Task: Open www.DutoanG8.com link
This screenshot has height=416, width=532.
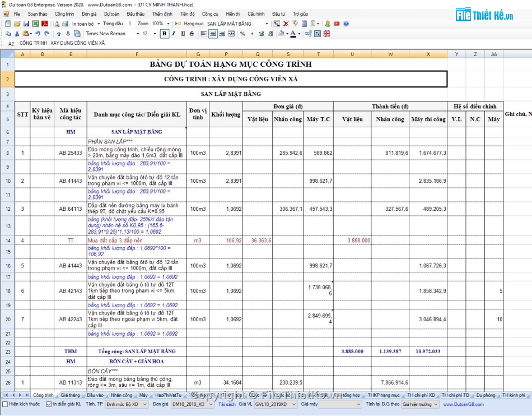Action: 463,404
